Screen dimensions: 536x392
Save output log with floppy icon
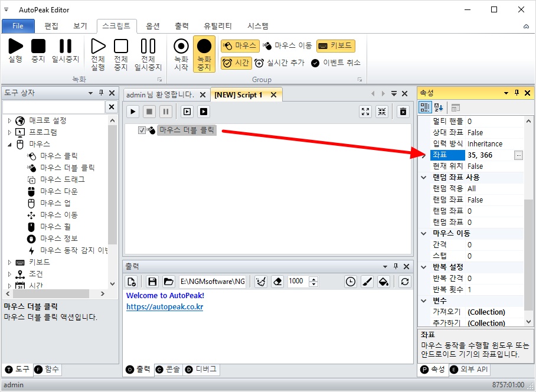coord(152,282)
